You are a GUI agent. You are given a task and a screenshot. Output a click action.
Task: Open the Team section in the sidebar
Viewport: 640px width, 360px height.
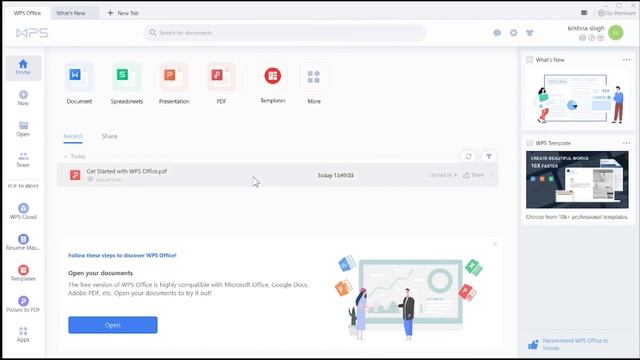click(23, 160)
